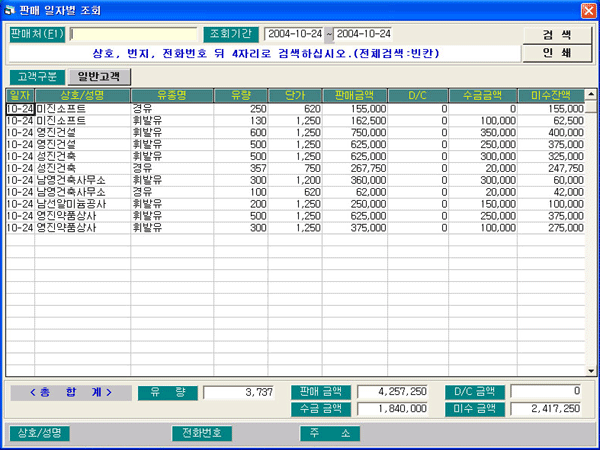Click the 일반고객 customer type button
This screenshot has height=450, width=600.
(99, 77)
